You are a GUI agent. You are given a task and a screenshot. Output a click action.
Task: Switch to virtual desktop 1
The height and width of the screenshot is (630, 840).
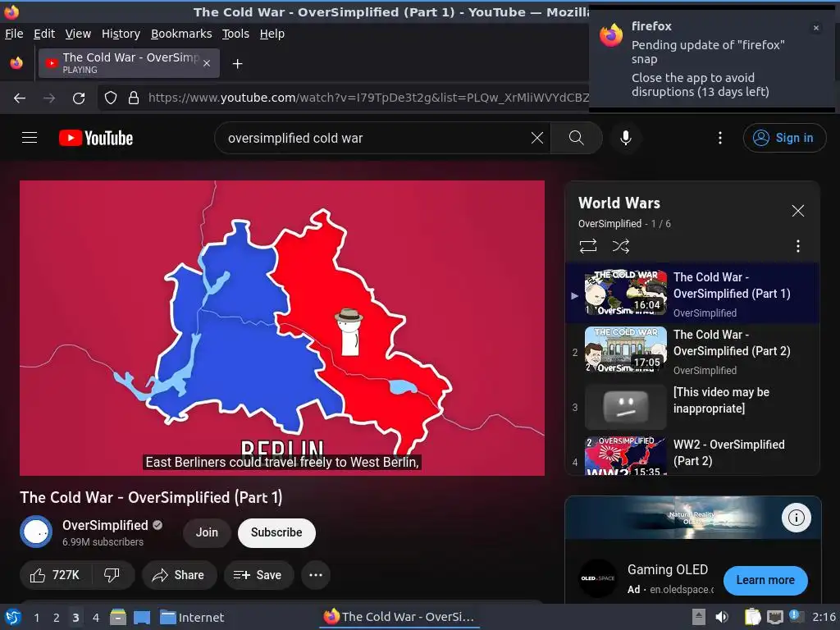36,617
